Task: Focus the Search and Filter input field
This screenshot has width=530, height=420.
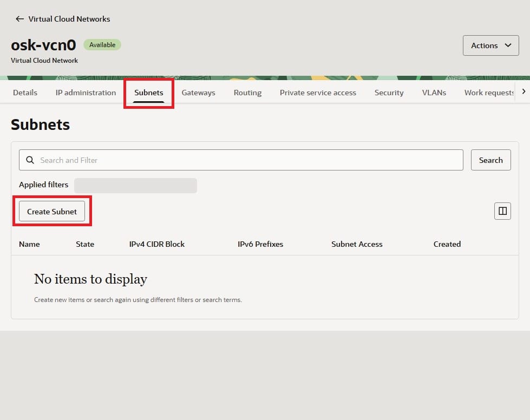Action: [249, 160]
